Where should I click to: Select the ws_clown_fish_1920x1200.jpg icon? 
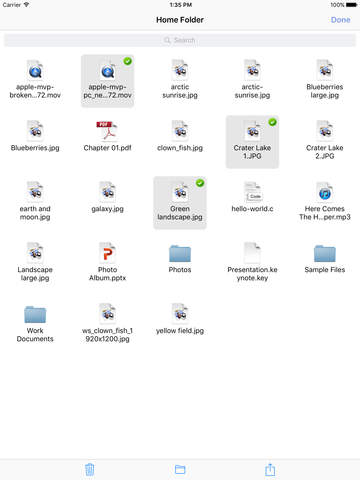107,314
